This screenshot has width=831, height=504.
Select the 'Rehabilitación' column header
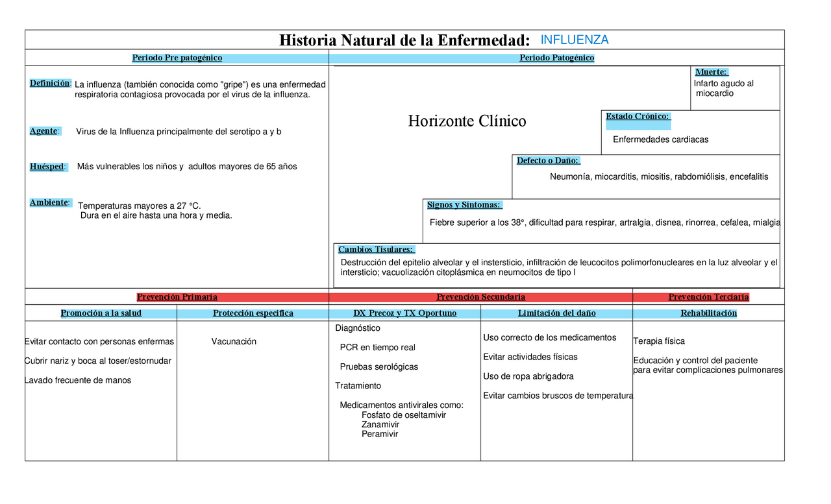(709, 313)
